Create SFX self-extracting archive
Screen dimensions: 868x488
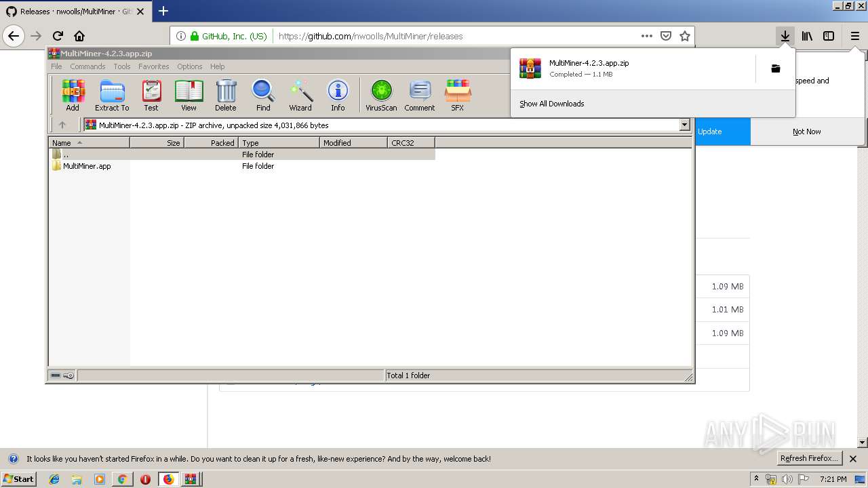coord(458,95)
